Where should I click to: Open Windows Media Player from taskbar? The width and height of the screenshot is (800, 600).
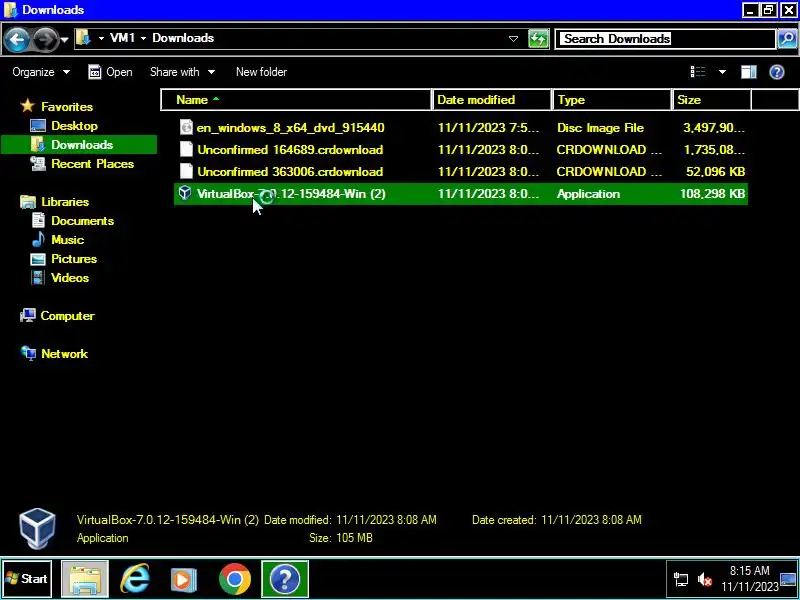pos(183,580)
